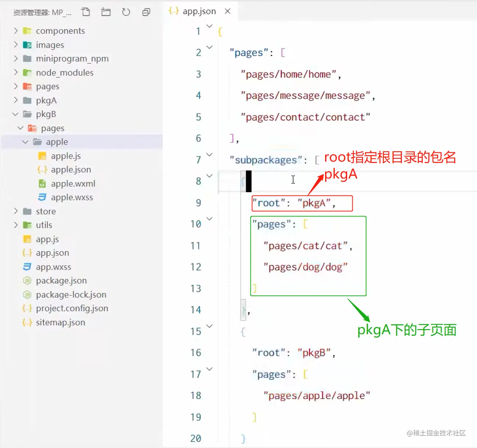The image size is (477, 448).
Task: Click line number 5 in the gutter
Action: 199,117
